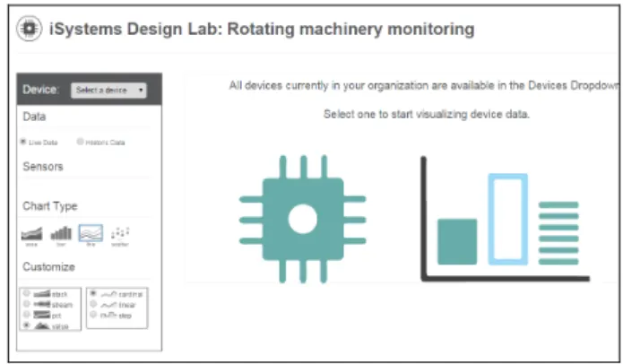Click the 'Device:' label in panel header

click(x=40, y=90)
